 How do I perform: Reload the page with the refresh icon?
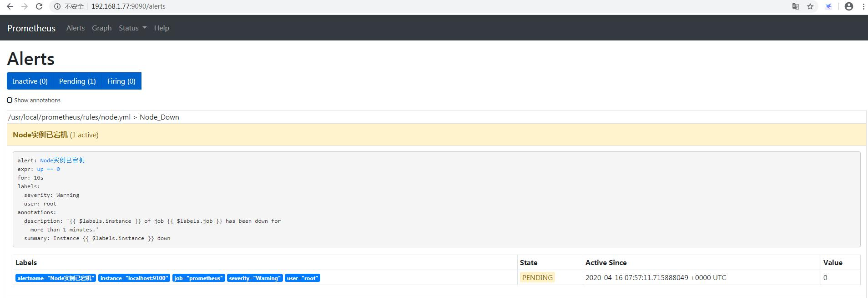click(x=39, y=6)
